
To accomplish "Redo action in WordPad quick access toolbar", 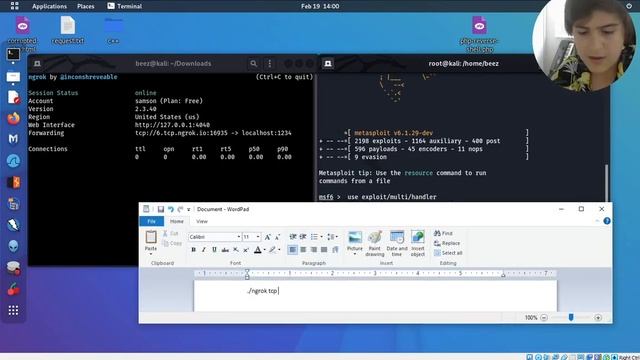I will coord(180,209).
